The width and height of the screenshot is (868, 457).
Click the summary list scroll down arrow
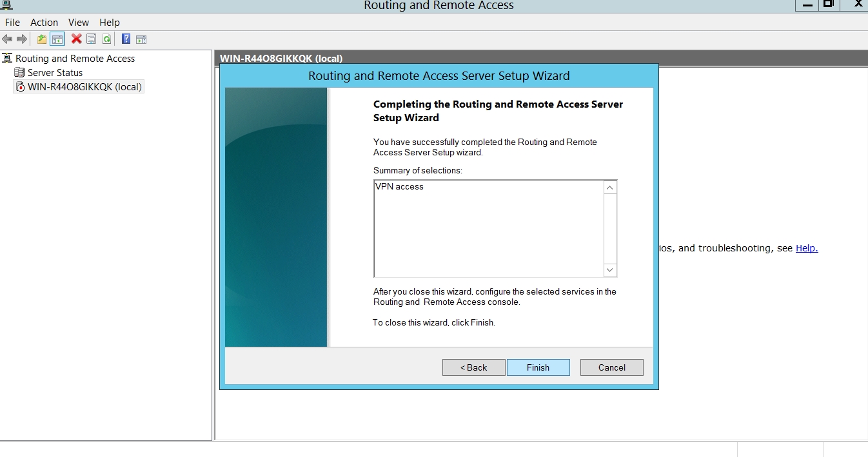pyautogui.click(x=610, y=270)
